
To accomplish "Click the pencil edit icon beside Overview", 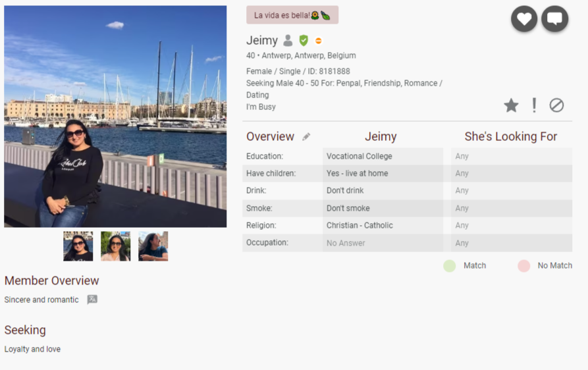I will click(x=306, y=137).
